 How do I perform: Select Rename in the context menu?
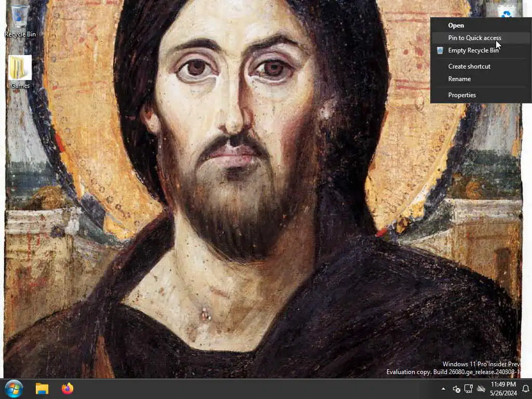click(481, 79)
